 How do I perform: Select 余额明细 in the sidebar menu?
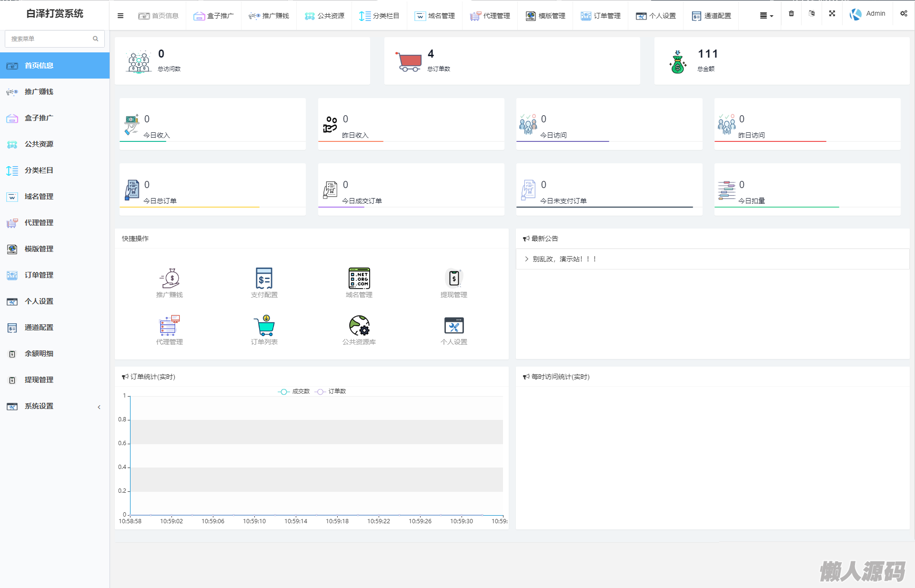(x=39, y=354)
